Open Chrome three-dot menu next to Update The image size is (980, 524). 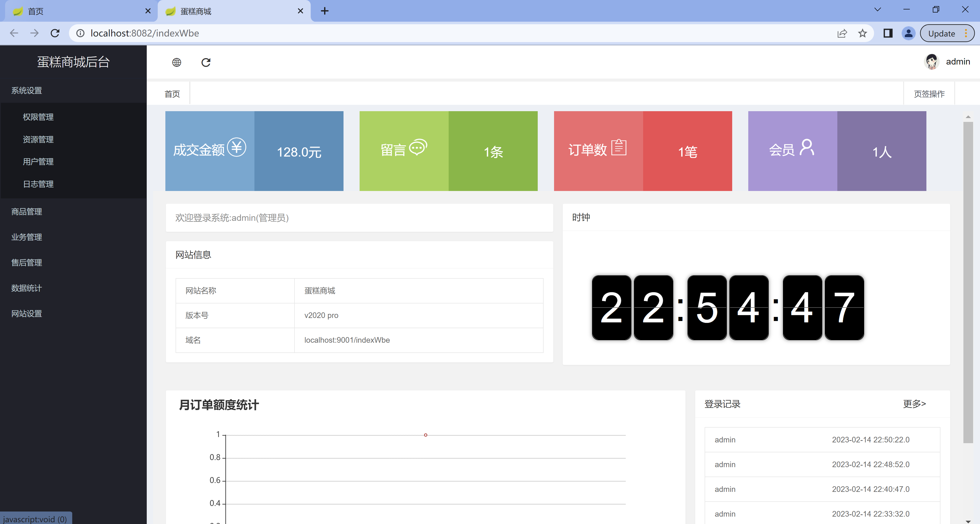(966, 33)
